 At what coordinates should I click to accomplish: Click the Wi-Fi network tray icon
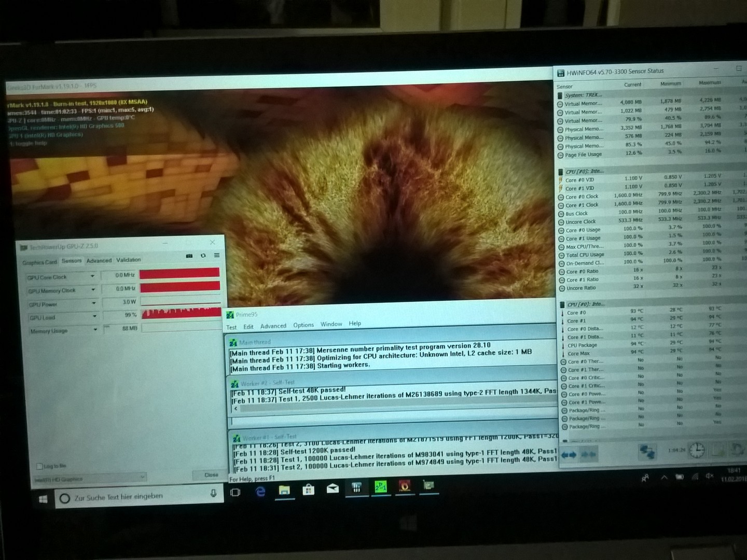[x=695, y=477]
